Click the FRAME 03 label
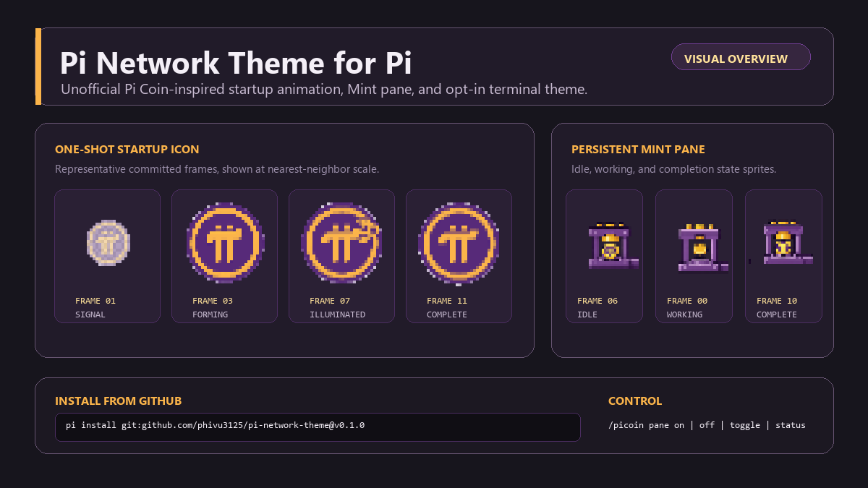The height and width of the screenshot is (488, 868). pyautogui.click(x=213, y=301)
